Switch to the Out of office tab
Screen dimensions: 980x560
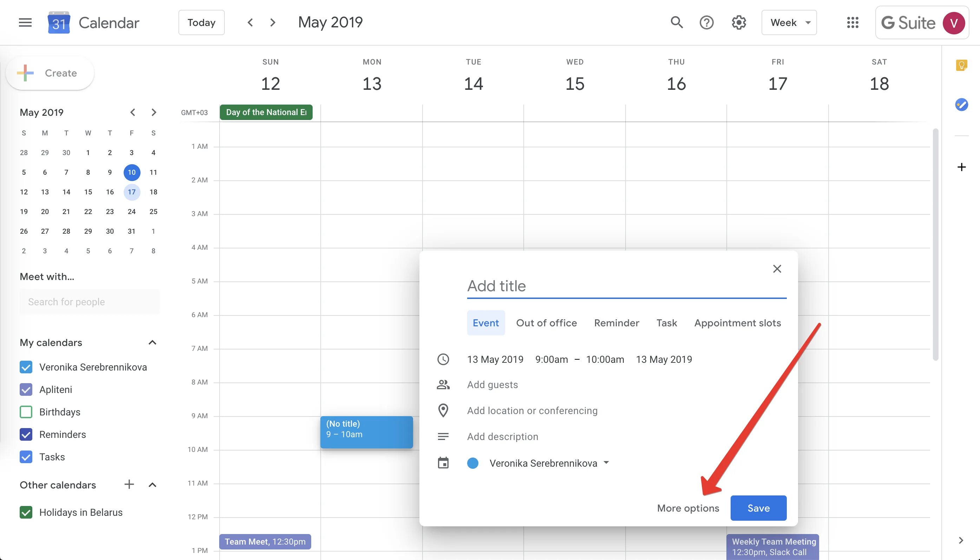(x=546, y=323)
